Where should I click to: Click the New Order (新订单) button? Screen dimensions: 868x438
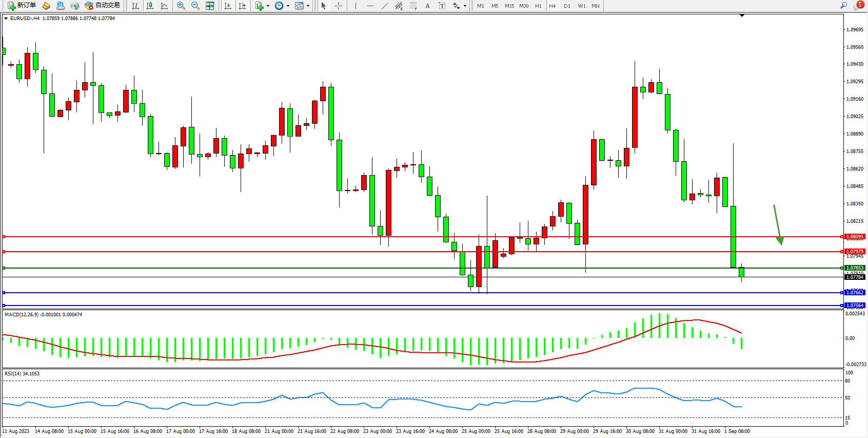click(22, 6)
